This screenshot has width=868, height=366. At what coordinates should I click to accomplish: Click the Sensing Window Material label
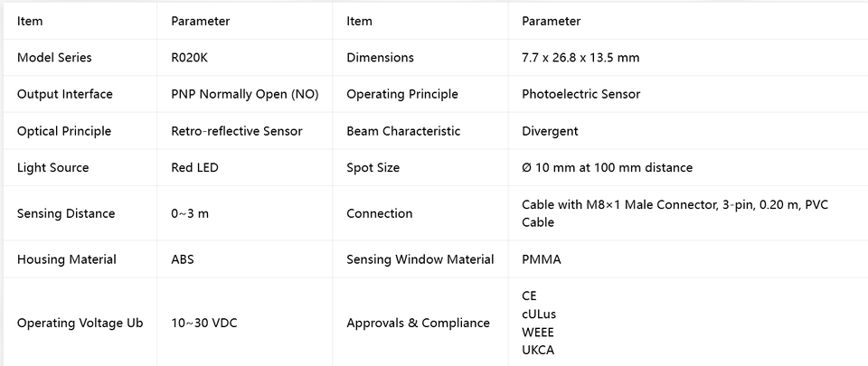[420, 259]
